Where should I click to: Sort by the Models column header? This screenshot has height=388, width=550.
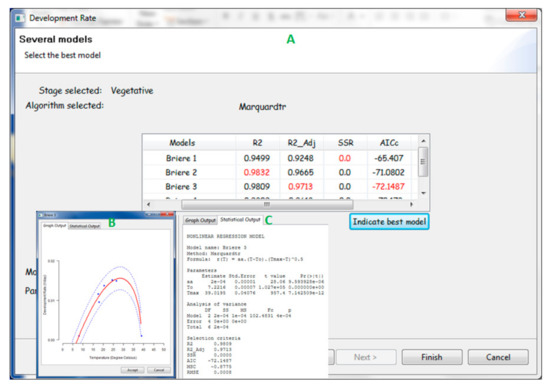point(182,143)
